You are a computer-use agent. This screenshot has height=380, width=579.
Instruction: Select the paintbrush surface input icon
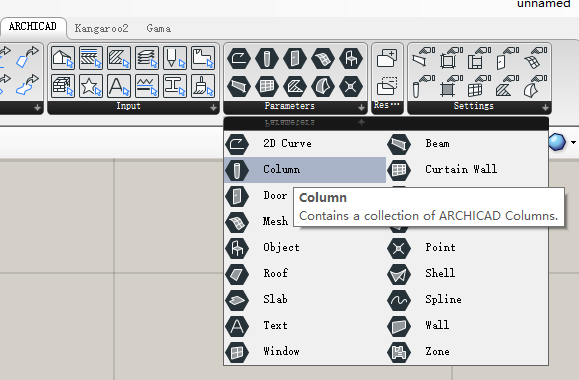[203, 86]
